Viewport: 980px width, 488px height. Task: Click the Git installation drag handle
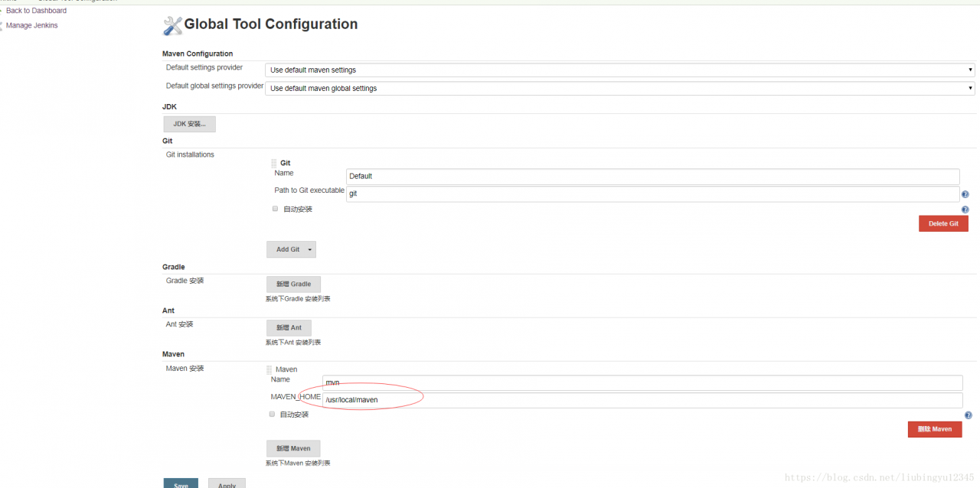click(274, 163)
